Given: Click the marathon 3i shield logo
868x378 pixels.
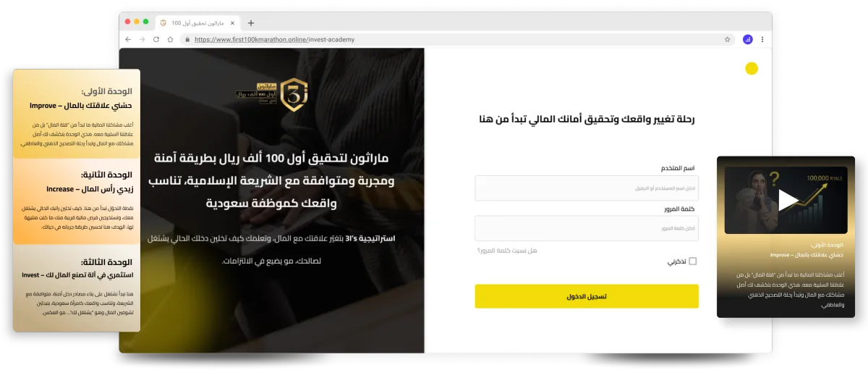Looking at the screenshot, I should coord(294,94).
